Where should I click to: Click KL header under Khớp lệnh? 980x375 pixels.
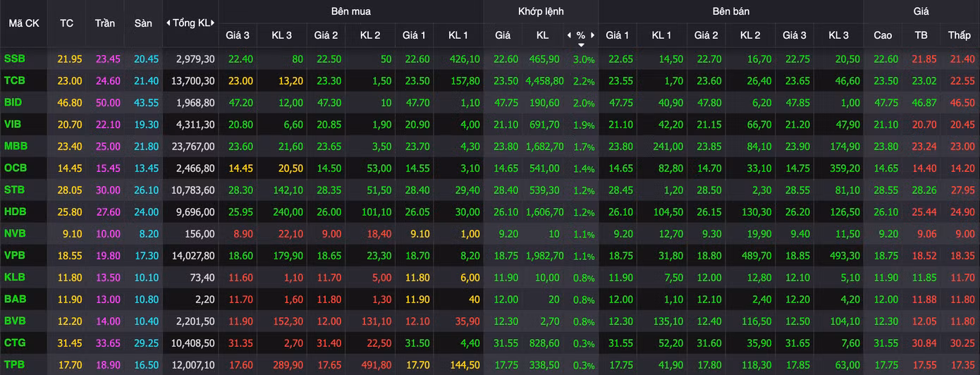[542, 35]
